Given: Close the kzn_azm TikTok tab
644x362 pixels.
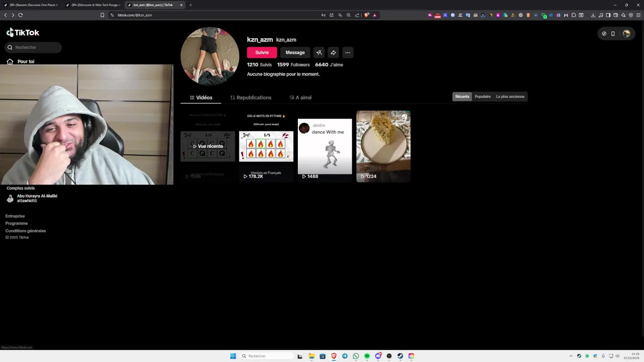Looking at the screenshot, I should coord(181,5).
